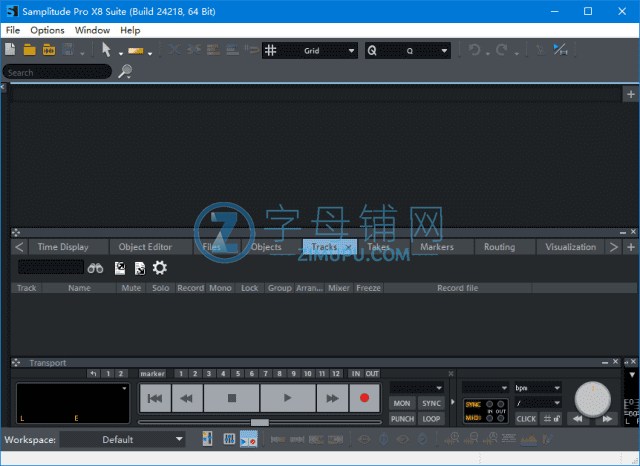Screen dimensions: 640x466
Task: Open the time display format dropdown arrow
Action: 124,388
